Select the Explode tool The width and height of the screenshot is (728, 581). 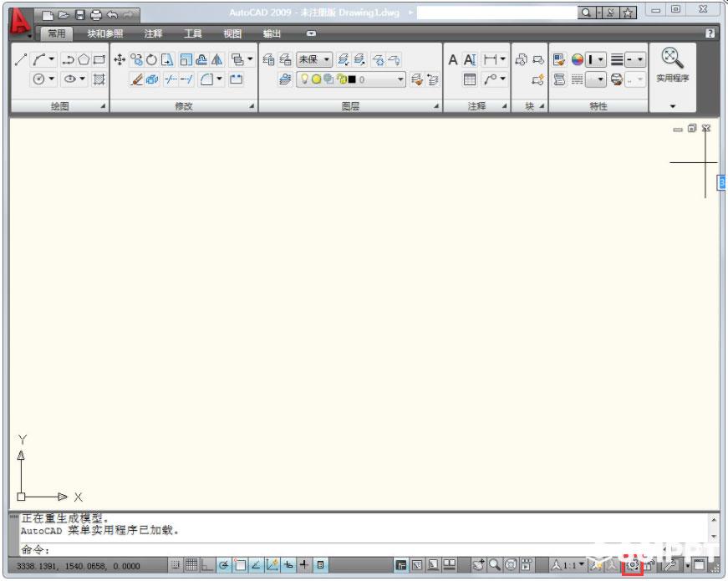[152, 79]
